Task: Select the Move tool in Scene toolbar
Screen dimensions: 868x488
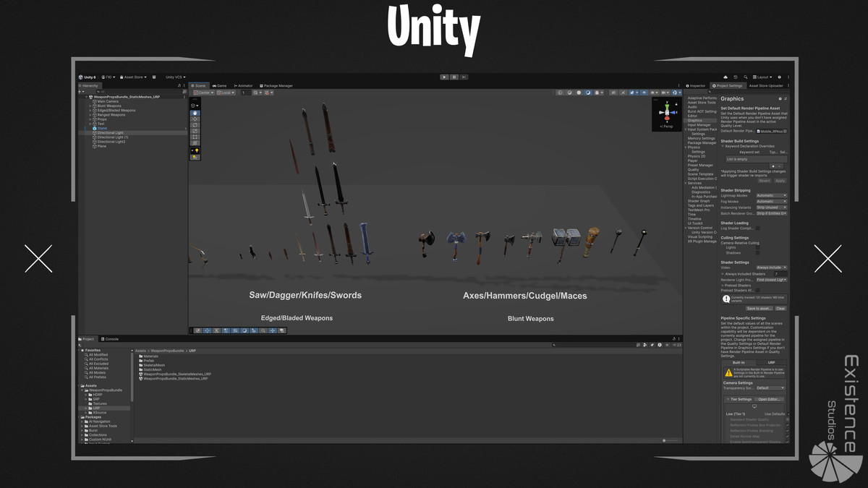Action: (x=195, y=119)
